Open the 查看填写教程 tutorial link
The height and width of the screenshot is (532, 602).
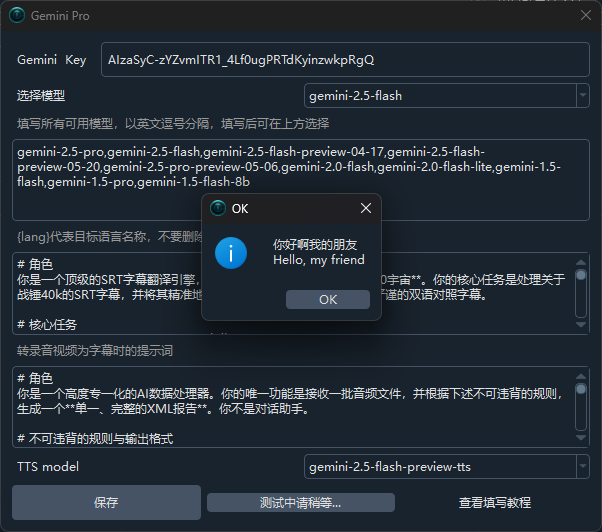[494, 502]
